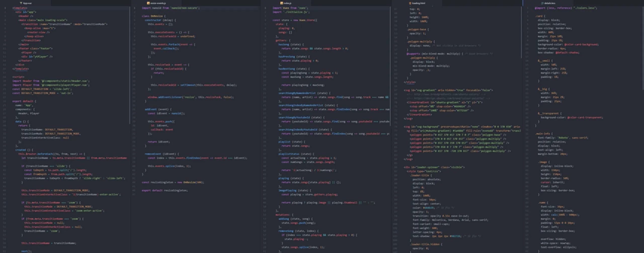This screenshot has width=644, height=253.
Task: Click the index.js pane vertical scrollbar
Action: [390, 63]
